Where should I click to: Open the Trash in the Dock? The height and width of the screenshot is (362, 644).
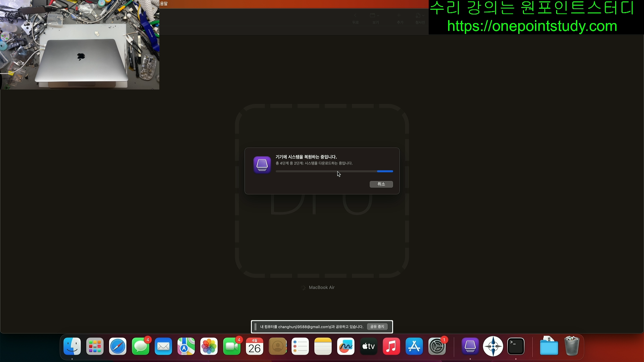[572, 346]
